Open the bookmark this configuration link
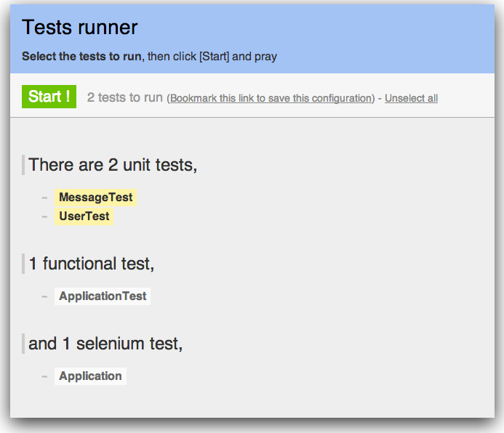Image resolution: width=504 pixels, height=433 pixels. [x=271, y=98]
